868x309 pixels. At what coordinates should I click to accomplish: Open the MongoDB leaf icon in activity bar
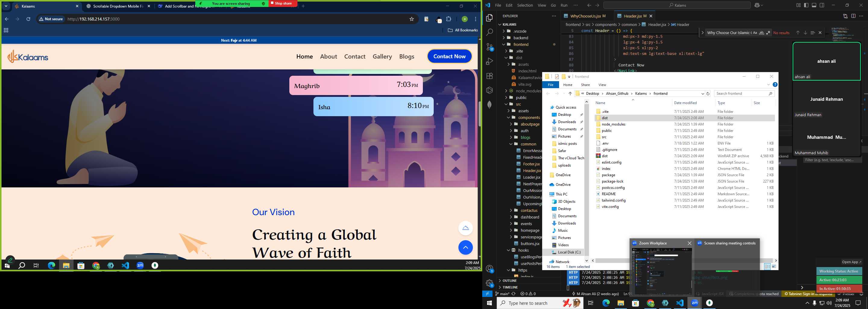tap(489, 105)
